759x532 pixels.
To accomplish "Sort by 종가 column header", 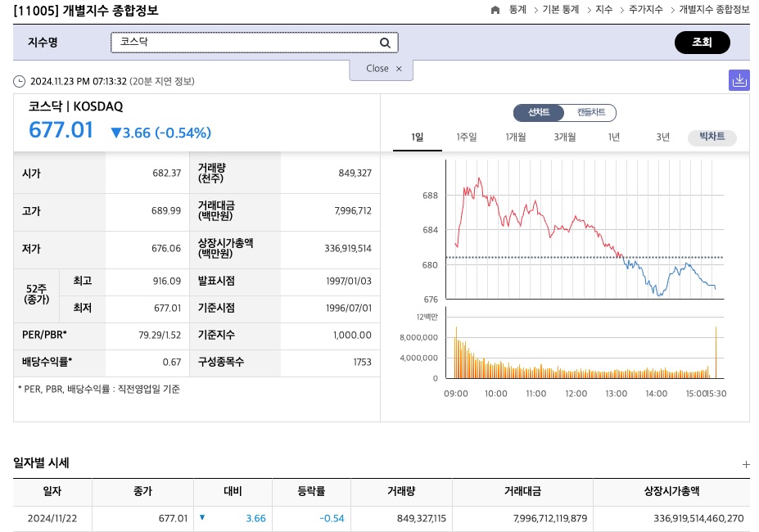I will [142, 491].
